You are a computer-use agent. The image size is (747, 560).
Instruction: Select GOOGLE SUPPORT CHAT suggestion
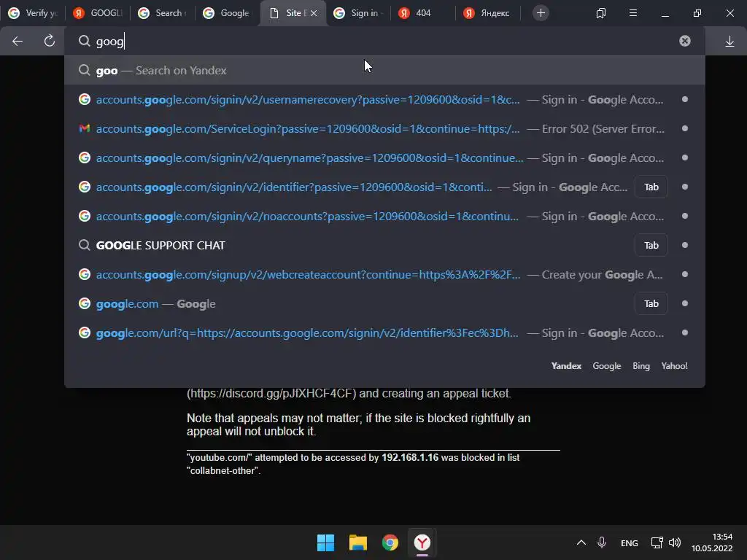tap(384, 245)
